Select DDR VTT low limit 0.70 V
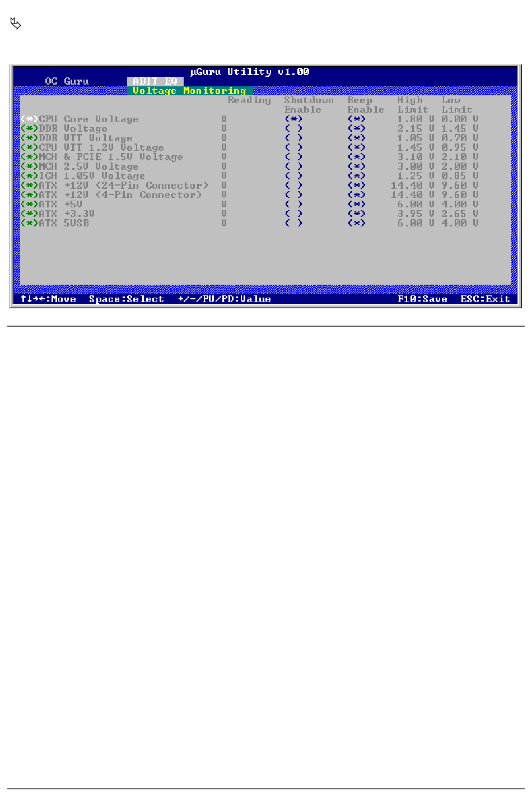This screenshot has width=532, height=797. (x=460, y=138)
